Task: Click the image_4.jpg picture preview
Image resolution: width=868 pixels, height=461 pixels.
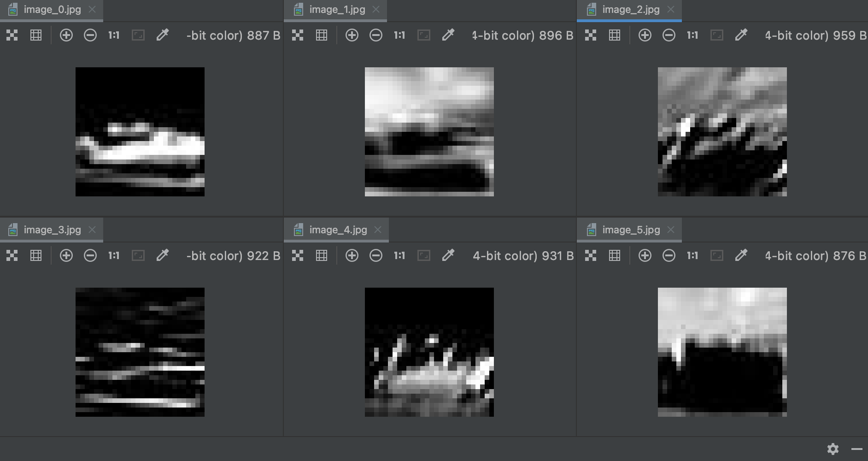Action: tap(429, 352)
